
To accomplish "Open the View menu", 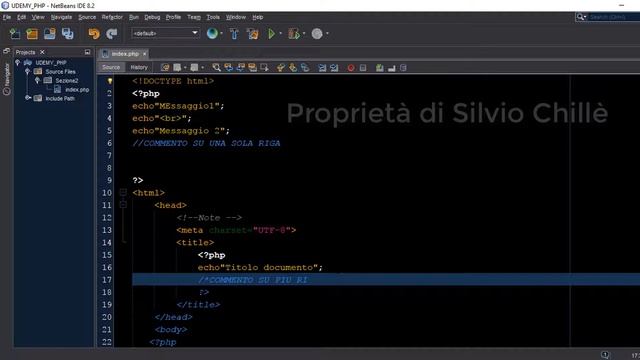I will click(x=38, y=17).
